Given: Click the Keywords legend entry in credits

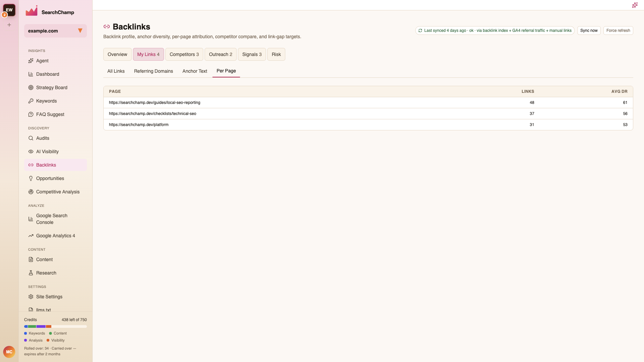Looking at the screenshot, I should point(35,333).
